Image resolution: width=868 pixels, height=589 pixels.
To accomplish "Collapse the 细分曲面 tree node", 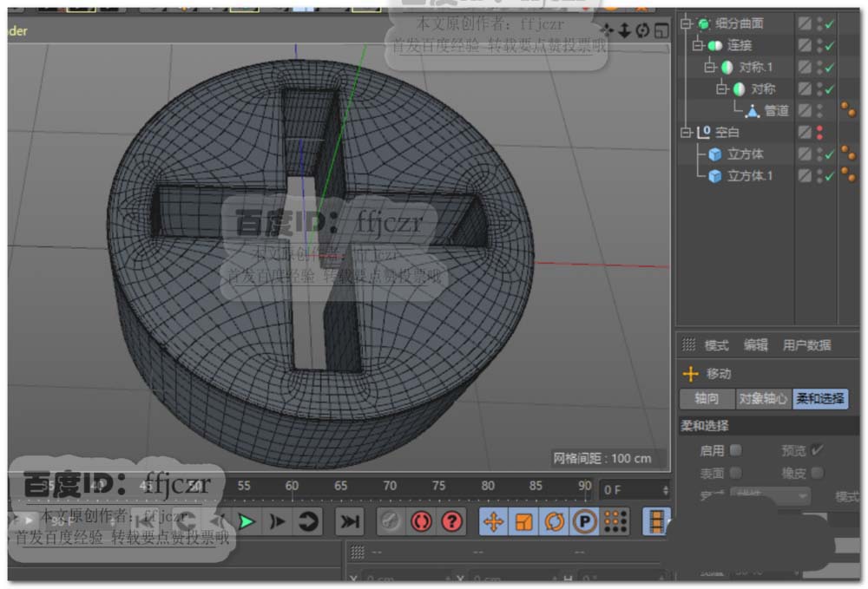I will (687, 23).
